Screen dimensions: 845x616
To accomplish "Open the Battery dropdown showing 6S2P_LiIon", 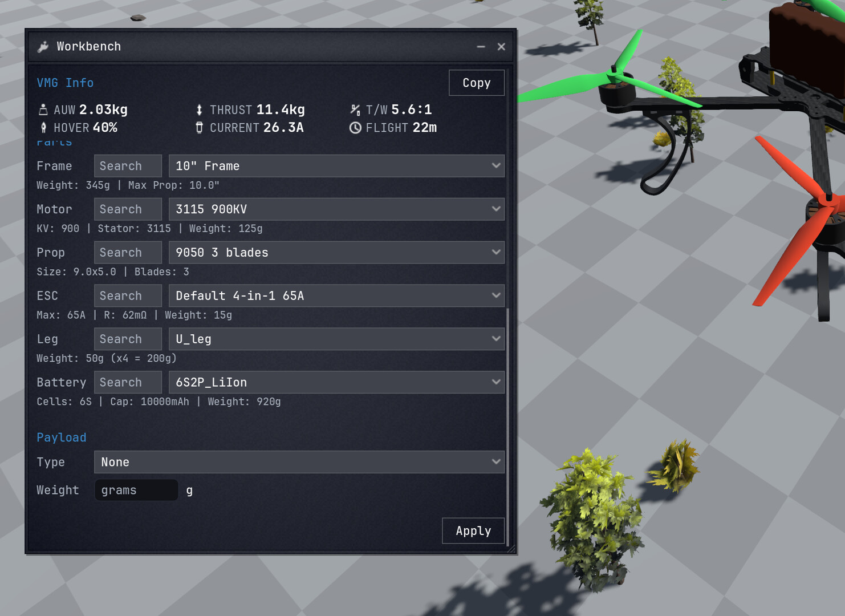I will (x=336, y=382).
